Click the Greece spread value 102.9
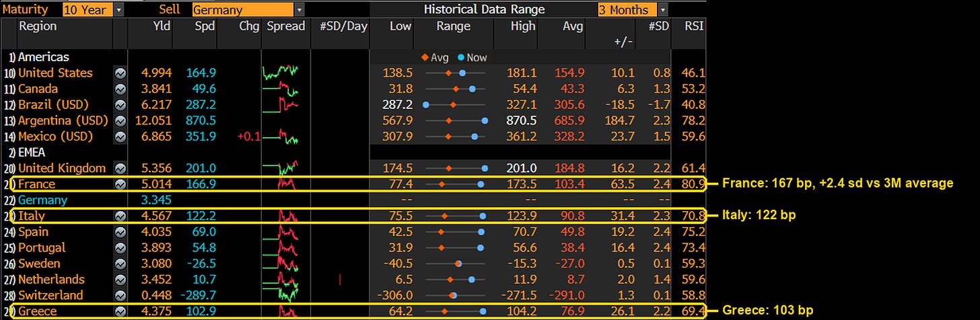The height and width of the screenshot is (320, 980). coord(200,311)
